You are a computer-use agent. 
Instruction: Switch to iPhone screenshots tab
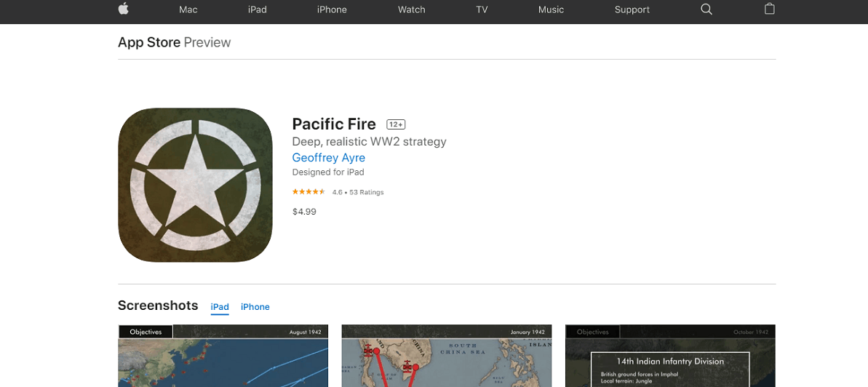(x=255, y=307)
